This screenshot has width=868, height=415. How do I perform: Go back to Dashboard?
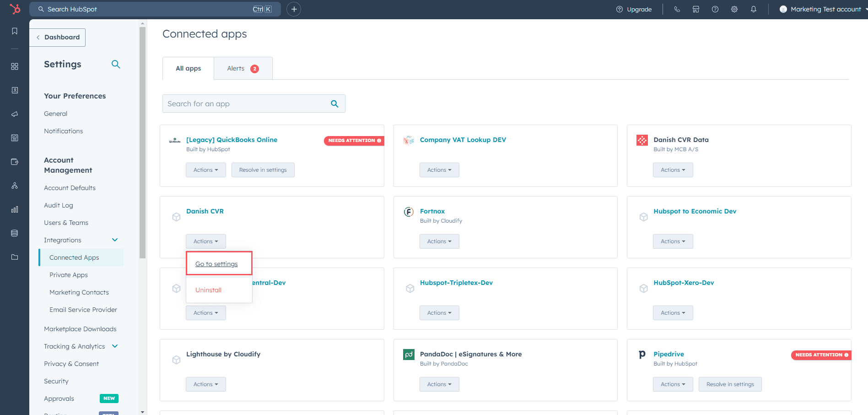(x=58, y=37)
